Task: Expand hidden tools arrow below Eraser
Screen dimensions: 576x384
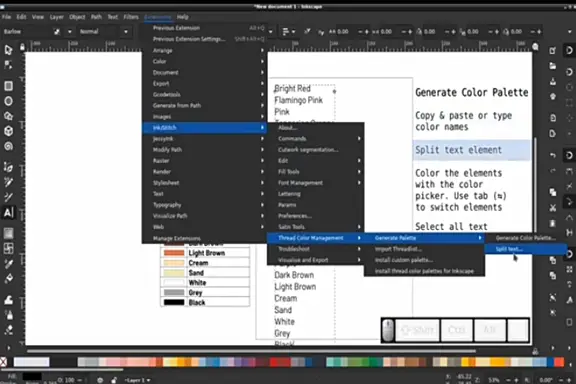Action: click(x=8, y=348)
